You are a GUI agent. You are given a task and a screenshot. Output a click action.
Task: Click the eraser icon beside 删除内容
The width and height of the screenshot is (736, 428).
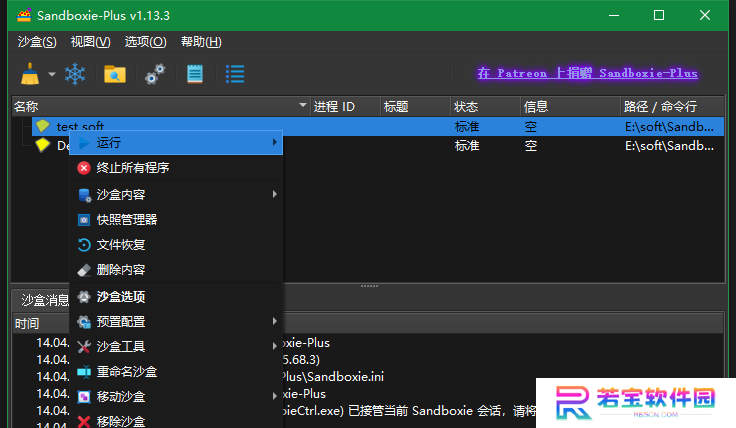point(84,270)
